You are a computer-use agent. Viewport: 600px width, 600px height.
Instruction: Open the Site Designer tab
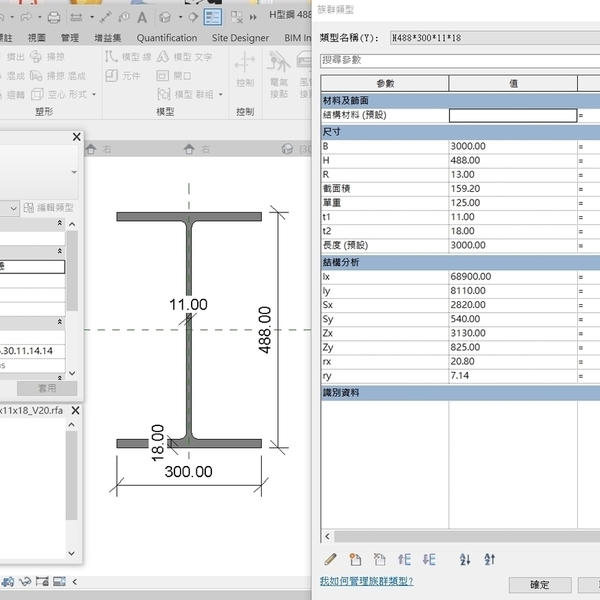241,38
